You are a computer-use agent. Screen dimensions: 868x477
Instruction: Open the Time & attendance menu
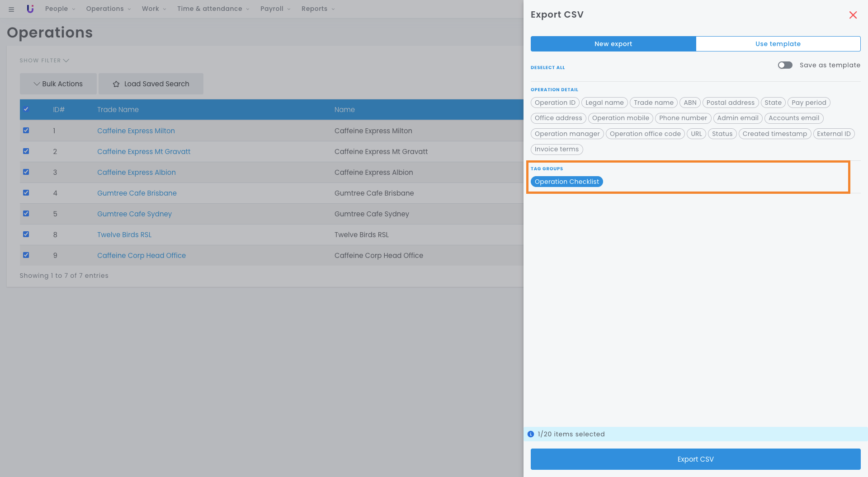[x=213, y=9]
